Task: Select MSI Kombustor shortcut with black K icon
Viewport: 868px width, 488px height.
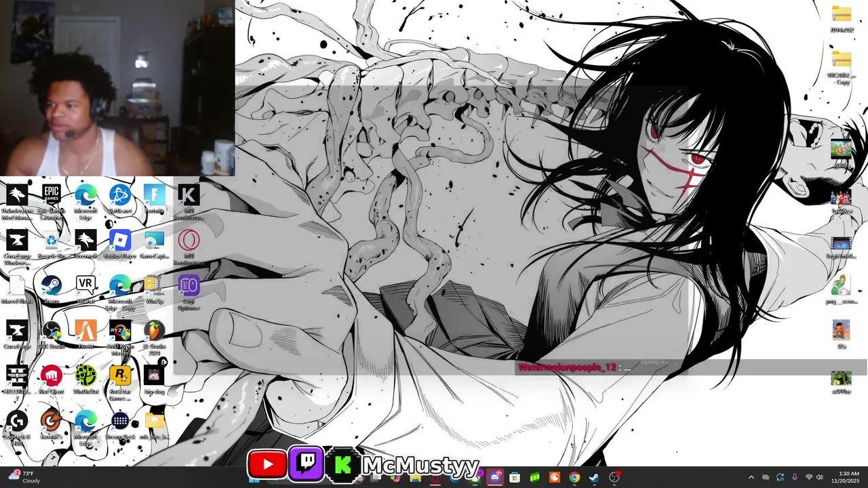Action: click(x=189, y=202)
